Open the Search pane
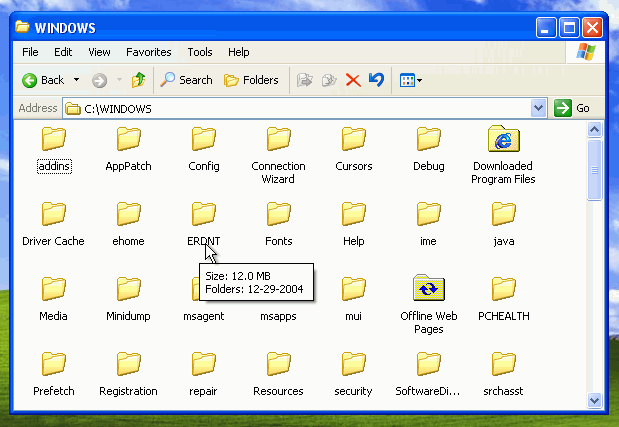Viewport: 619px width, 427px height. pos(186,80)
